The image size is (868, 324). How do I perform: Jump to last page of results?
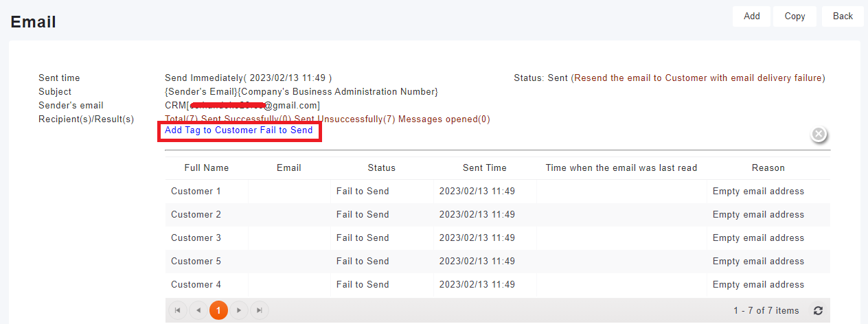[x=260, y=310]
